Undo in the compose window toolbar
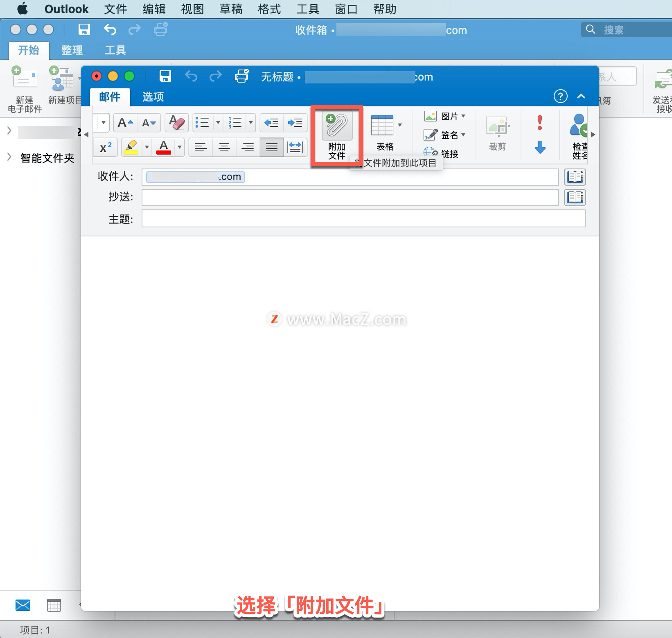Image resolution: width=672 pixels, height=638 pixels. pyautogui.click(x=191, y=76)
